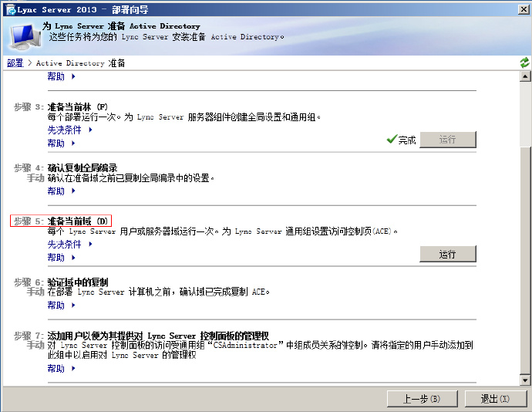Click step 6 description about 复制 ACE
Image resolution: width=532 pixels, height=412 pixels.
159,292
